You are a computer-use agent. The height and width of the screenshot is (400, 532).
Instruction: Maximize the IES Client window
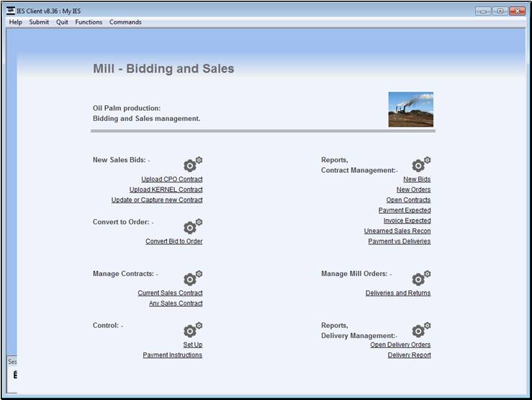tap(500, 12)
